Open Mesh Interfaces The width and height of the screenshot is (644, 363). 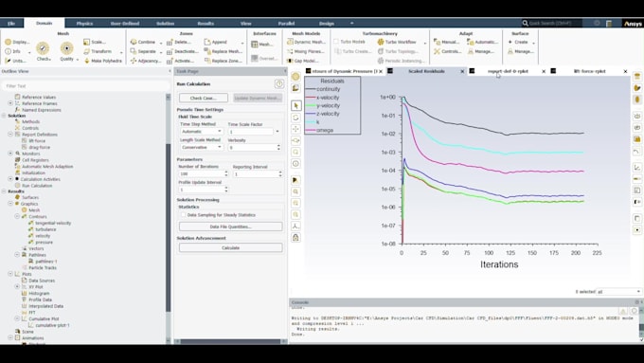coord(261,44)
